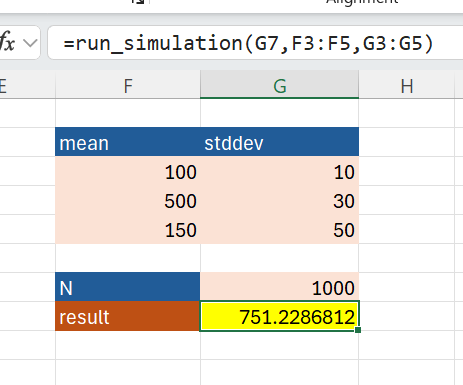
Task: Select the yellow result cell 751.2286812
Action: pos(280,316)
